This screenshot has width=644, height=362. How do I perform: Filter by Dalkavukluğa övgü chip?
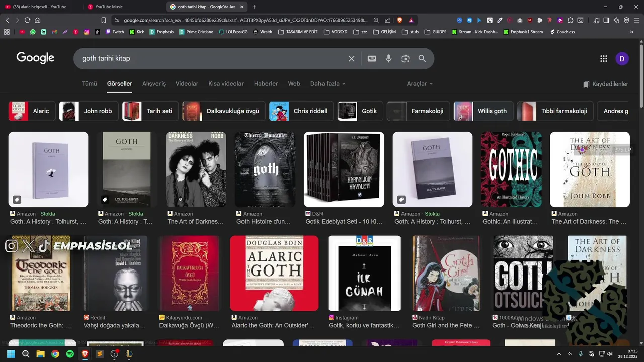224,111
